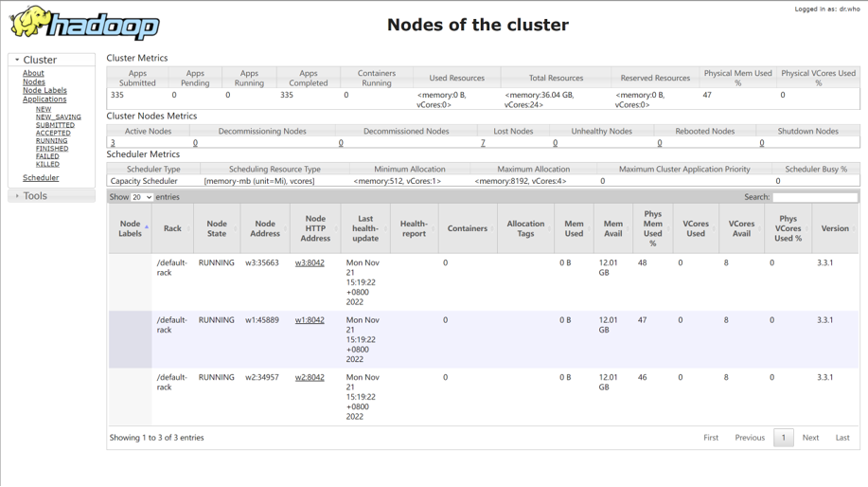Sort by VCores Avail column
Viewport: 868px width, 487px height.
coord(742,228)
